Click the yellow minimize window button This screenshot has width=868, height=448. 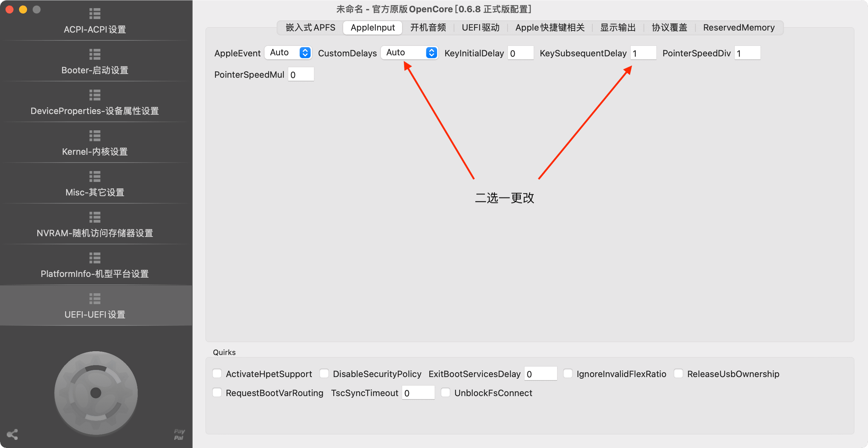23,10
